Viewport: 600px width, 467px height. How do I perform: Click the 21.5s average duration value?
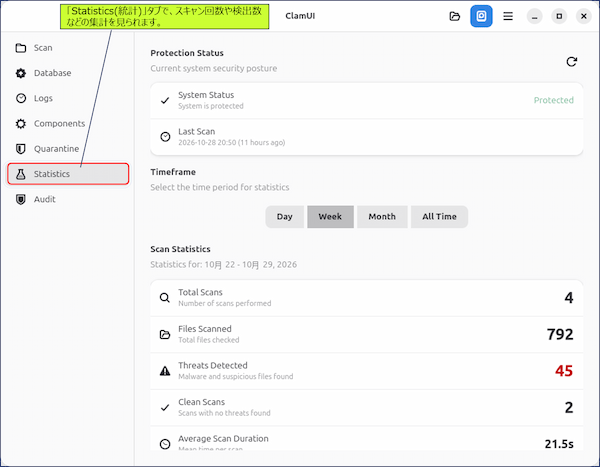(x=559, y=444)
